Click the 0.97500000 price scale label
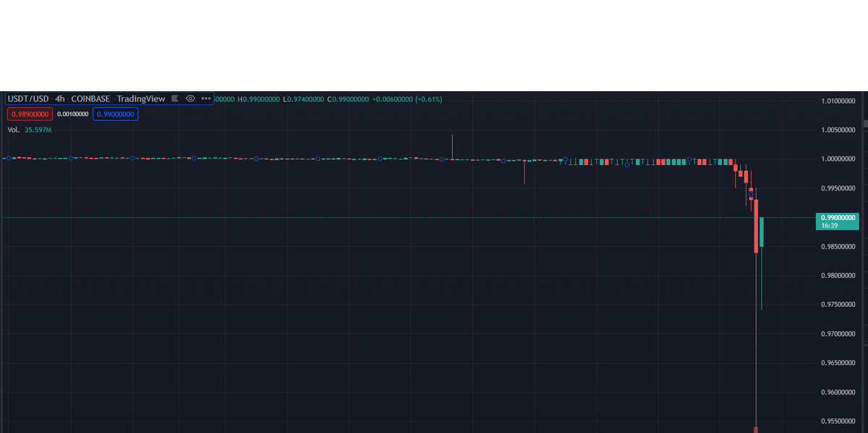Screen dimensions: 868x433 coord(839,305)
